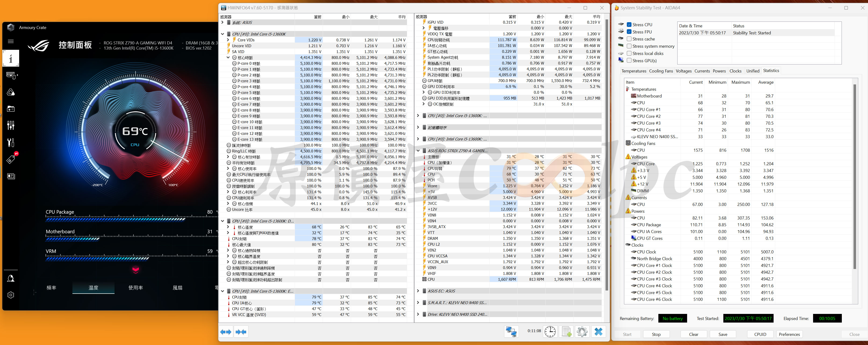This screenshot has height=345, width=868.
Task: Open HWiNFO network remote monitors icon
Action: coord(511,331)
